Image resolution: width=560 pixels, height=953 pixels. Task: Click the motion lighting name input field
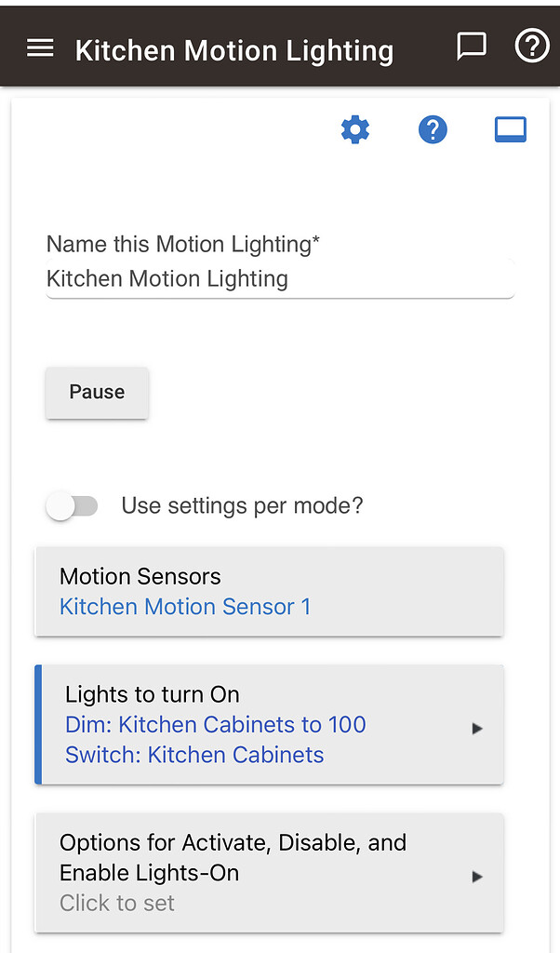[x=279, y=279]
